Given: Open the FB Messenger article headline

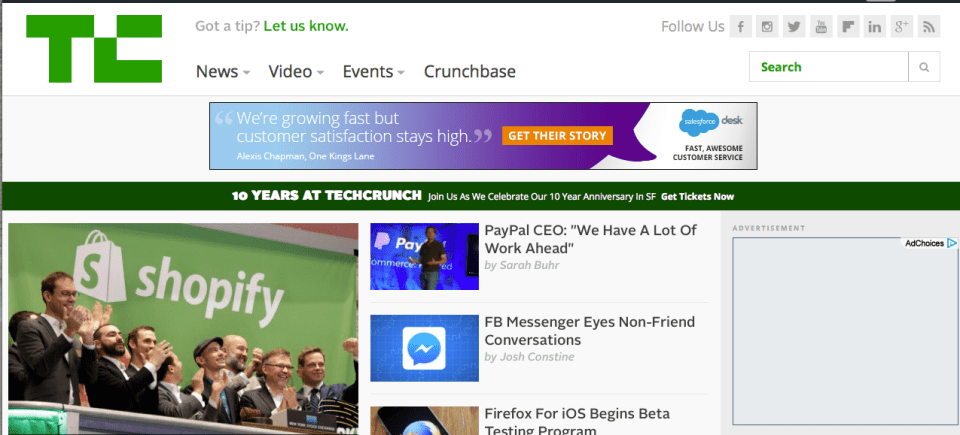Looking at the screenshot, I should [589, 331].
